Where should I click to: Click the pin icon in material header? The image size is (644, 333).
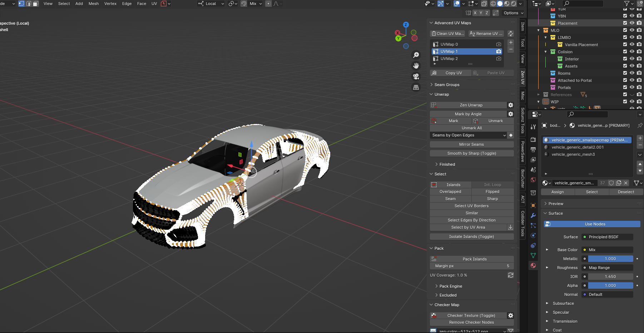pos(640,125)
